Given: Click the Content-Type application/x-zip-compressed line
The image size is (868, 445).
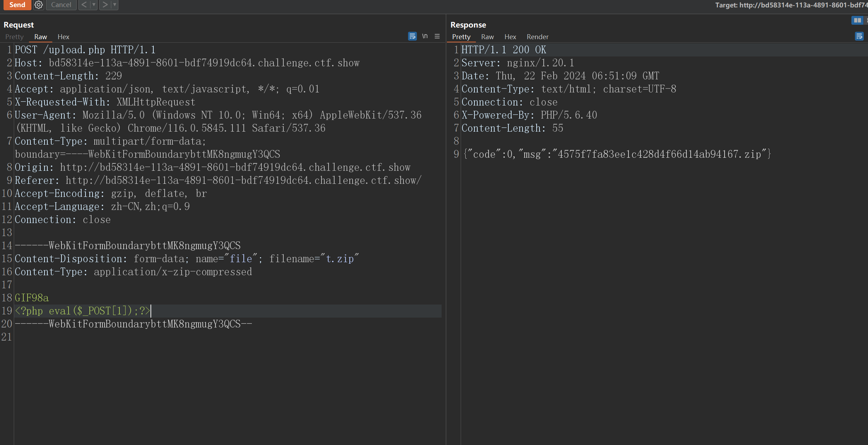Looking at the screenshot, I should pos(133,272).
